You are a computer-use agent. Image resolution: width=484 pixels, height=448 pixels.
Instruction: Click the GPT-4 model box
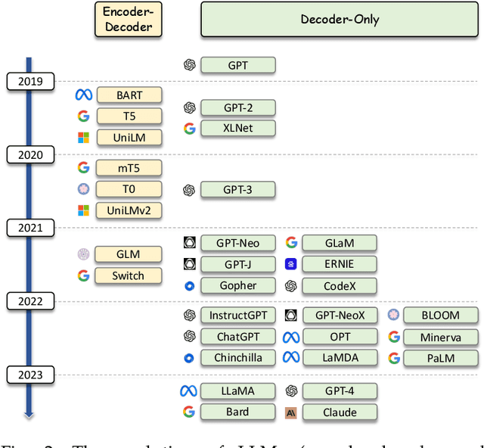[339, 391]
